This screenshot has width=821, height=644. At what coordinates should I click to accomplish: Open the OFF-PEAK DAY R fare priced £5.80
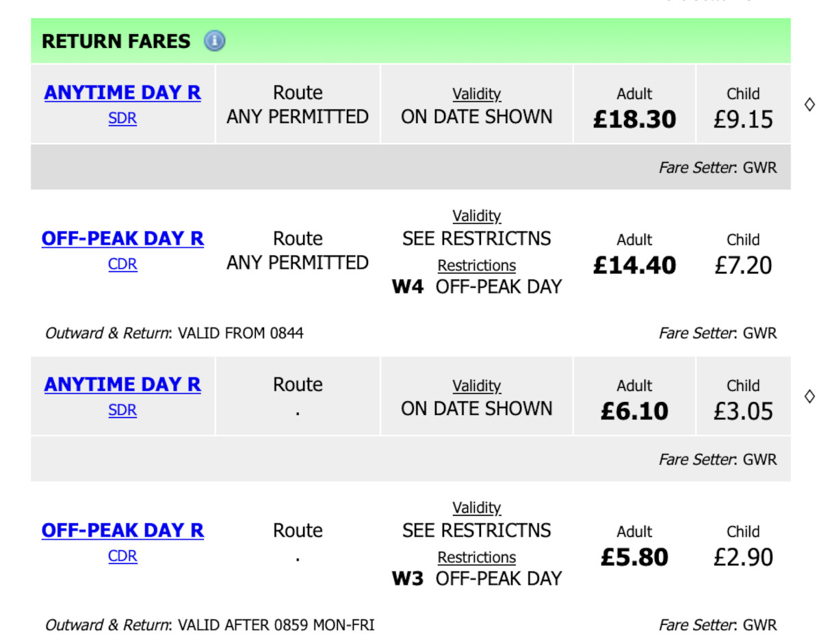(122, 531)
